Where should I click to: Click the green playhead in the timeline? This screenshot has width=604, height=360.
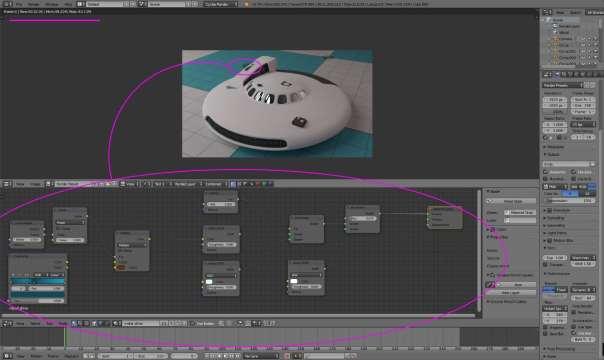click(65, 337)
